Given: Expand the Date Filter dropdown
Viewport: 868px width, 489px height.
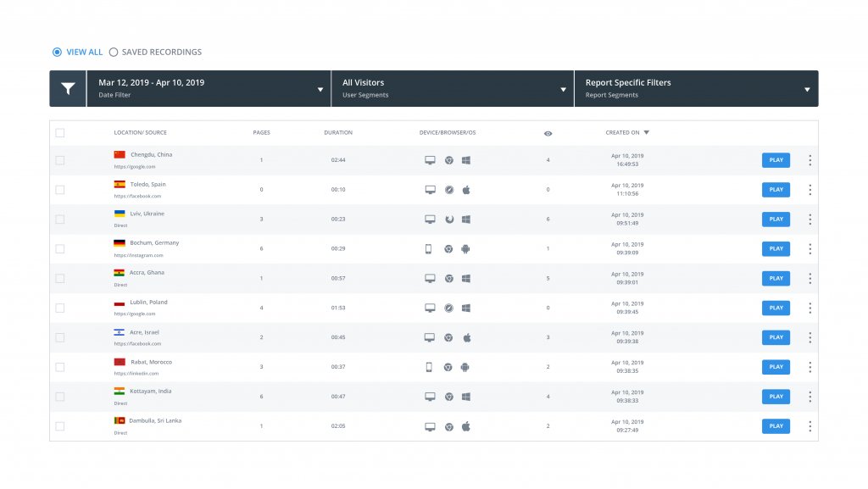Looking at the screenshot, I should (x=209, y=88).
